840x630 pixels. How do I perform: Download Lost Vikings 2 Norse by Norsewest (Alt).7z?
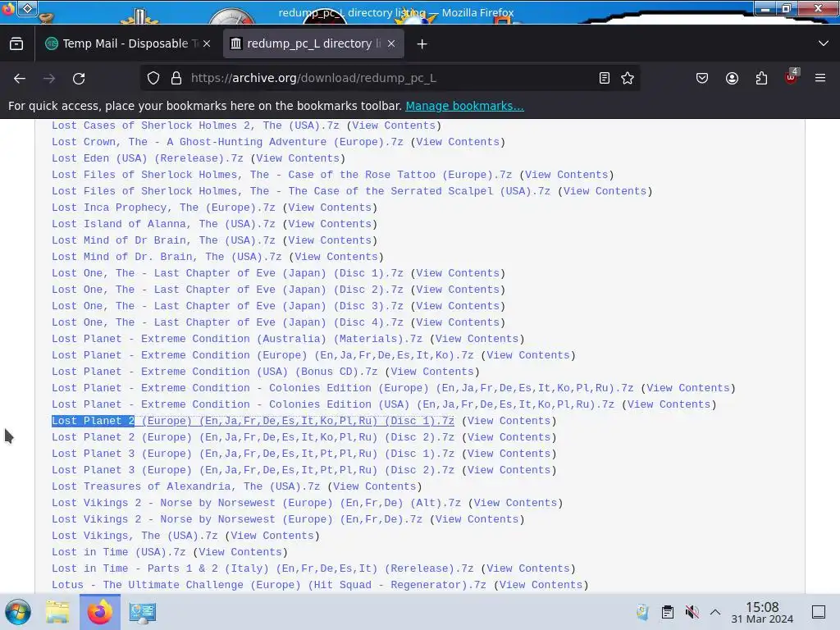[x=256, y=503]
